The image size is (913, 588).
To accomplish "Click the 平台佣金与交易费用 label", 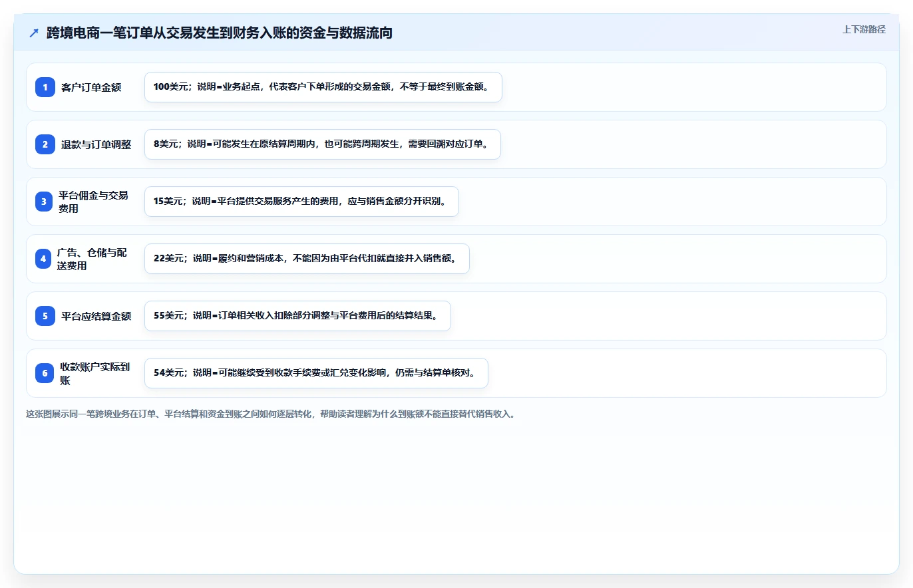I will point(93,202).
